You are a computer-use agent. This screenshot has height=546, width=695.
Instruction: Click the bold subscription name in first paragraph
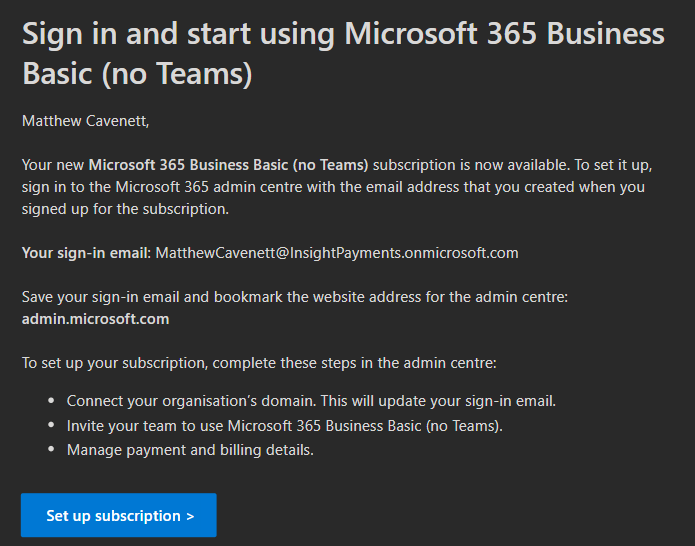(228, 164)
